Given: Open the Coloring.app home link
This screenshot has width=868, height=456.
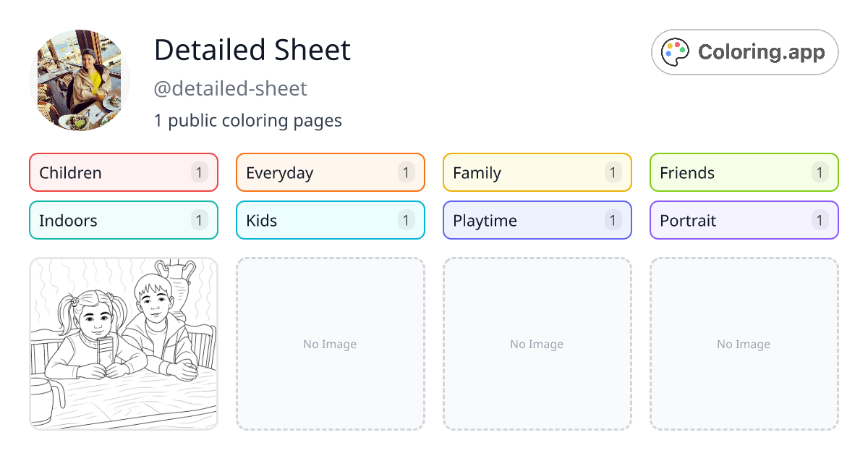Looking at the screenshot, I should point(744,51).
